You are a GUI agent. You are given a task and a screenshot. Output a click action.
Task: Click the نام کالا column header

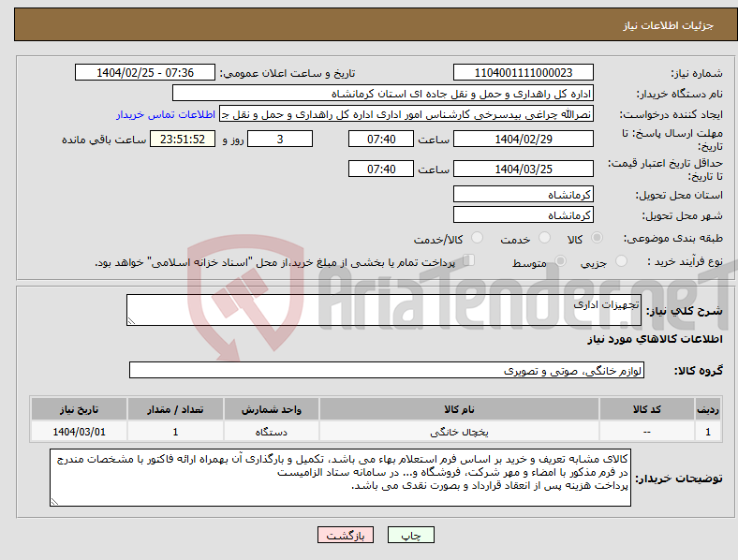(459, 409)
